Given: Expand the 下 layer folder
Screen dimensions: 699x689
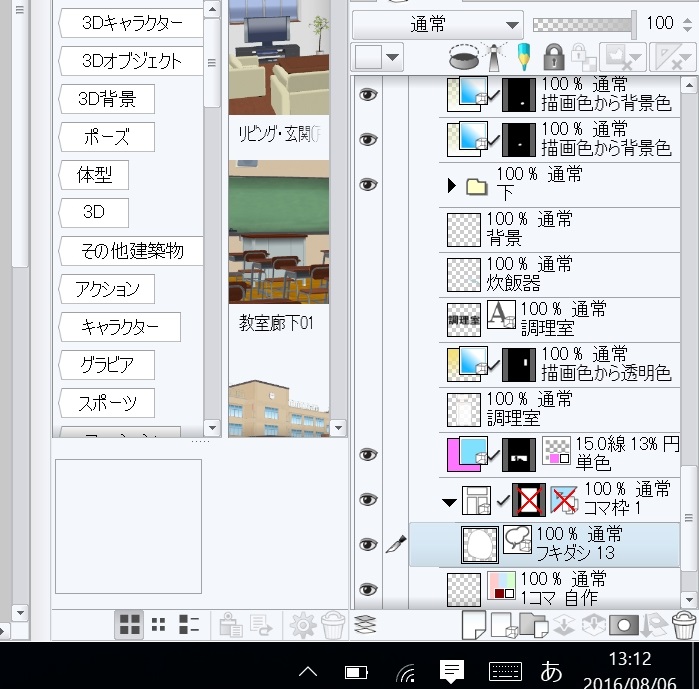Looking at the screenshot, I should click(452, 185).
